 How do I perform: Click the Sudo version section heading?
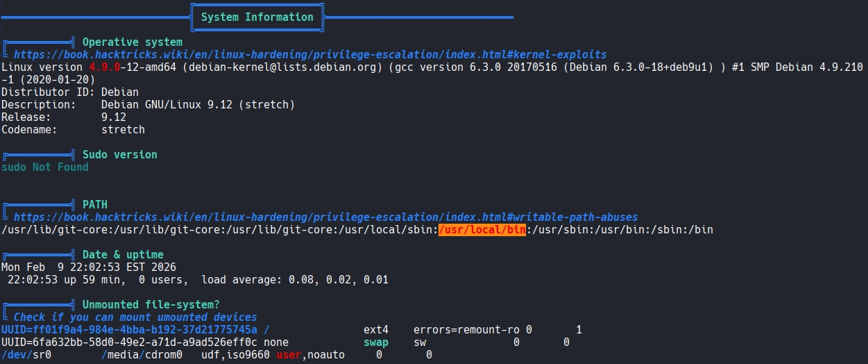(x=119, y=154)
